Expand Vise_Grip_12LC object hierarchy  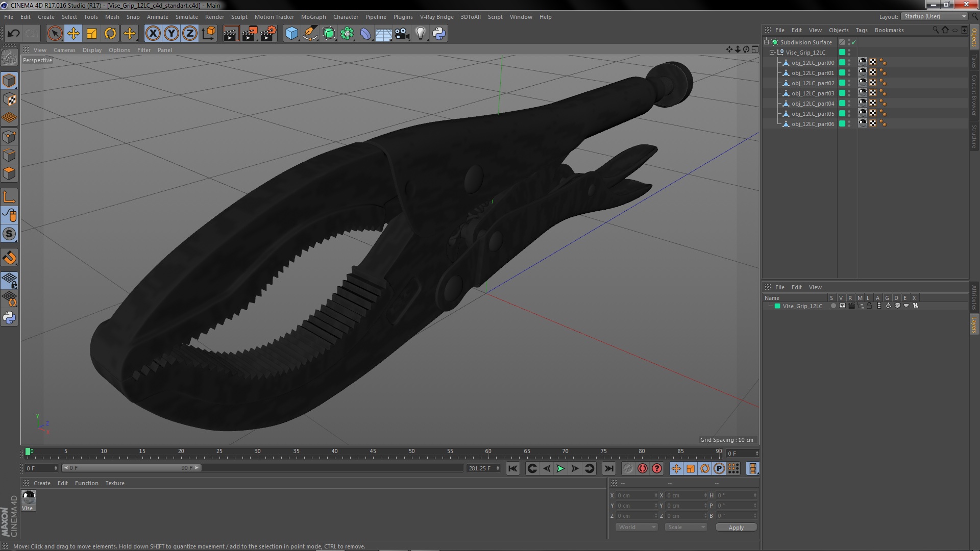(773, 53)
